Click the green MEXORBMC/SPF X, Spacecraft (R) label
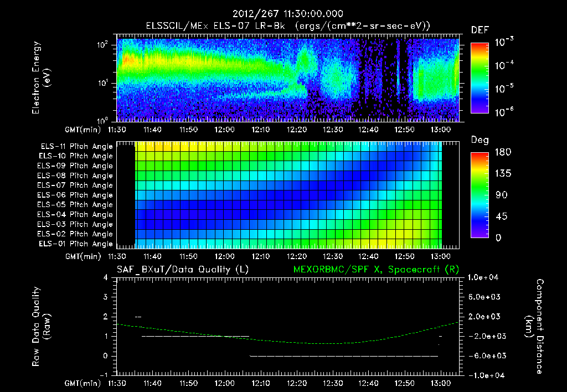Screen dimensions: 567x392 tap(376, 270)
